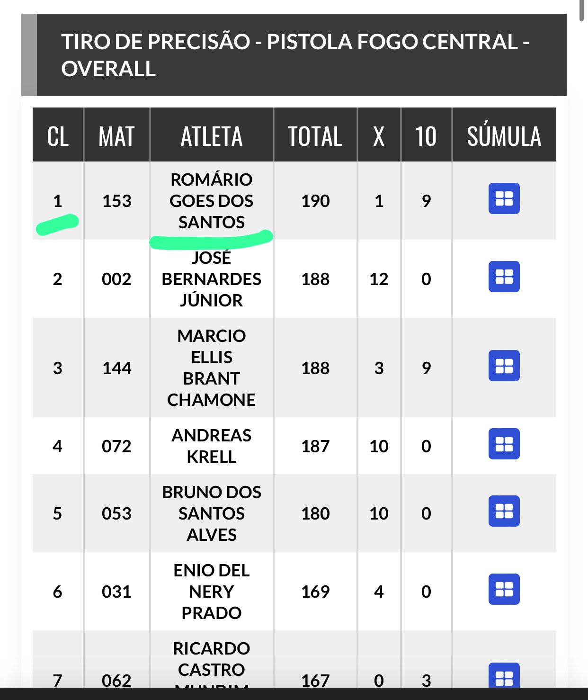588x700 pixels.
Task: Click the Tiro de Precisão section title
Action: 295,55
